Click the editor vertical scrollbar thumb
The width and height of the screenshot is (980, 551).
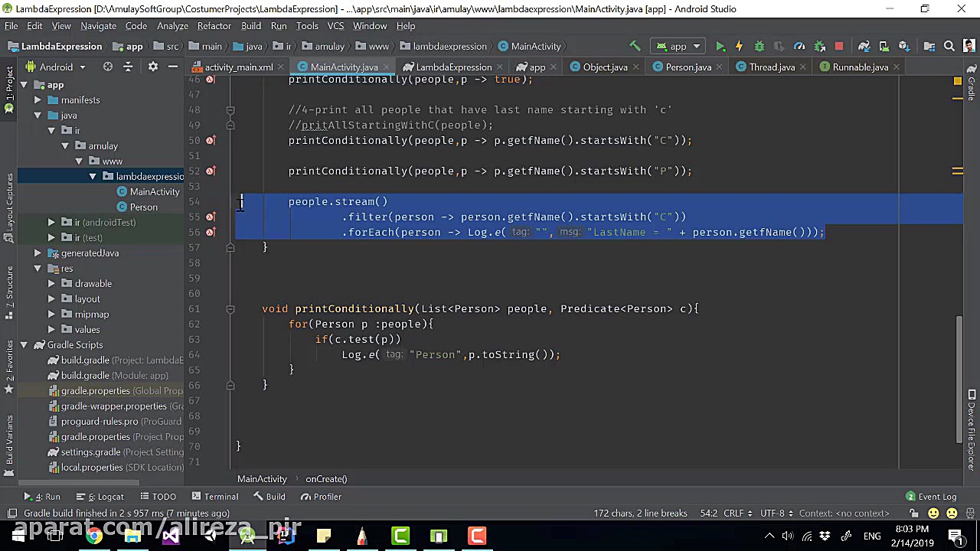(x=959, y=380)
